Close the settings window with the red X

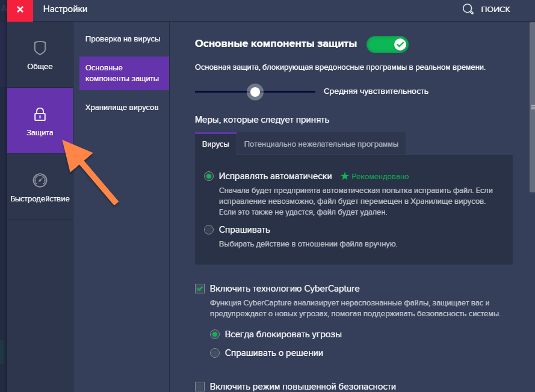click(20, 10)
